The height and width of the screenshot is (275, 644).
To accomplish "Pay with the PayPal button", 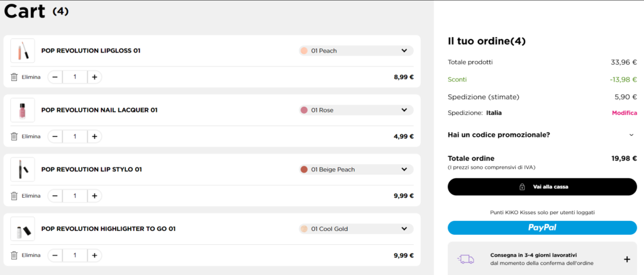I will (x=542, y=227).
